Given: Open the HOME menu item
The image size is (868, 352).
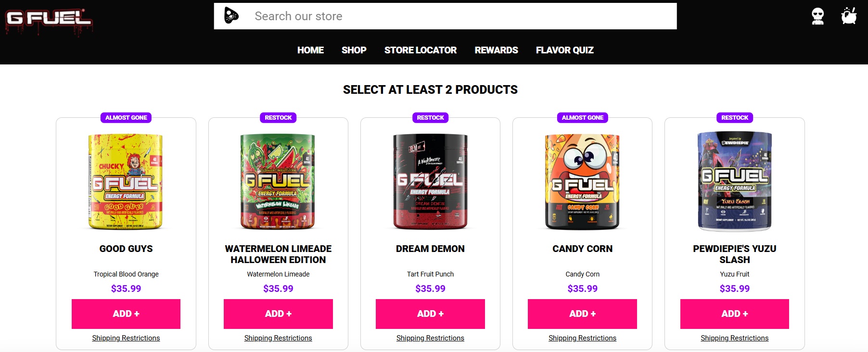Looking at the screenshot, I should [x=310, y=50].
